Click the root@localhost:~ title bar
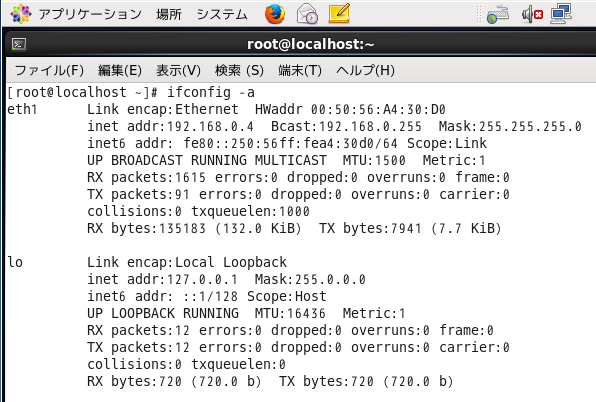This screenshot has width=596, height=402. (x=311, y=44)
